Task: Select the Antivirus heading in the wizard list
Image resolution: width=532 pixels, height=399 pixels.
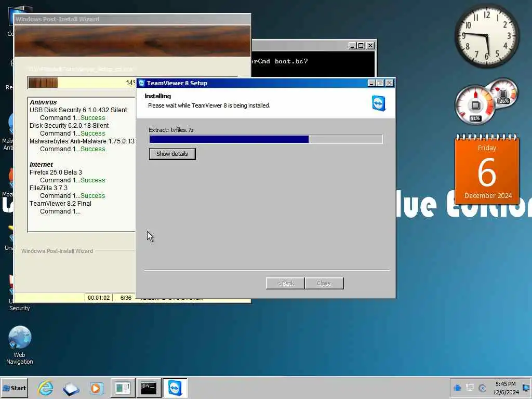Action: [43, 102]
